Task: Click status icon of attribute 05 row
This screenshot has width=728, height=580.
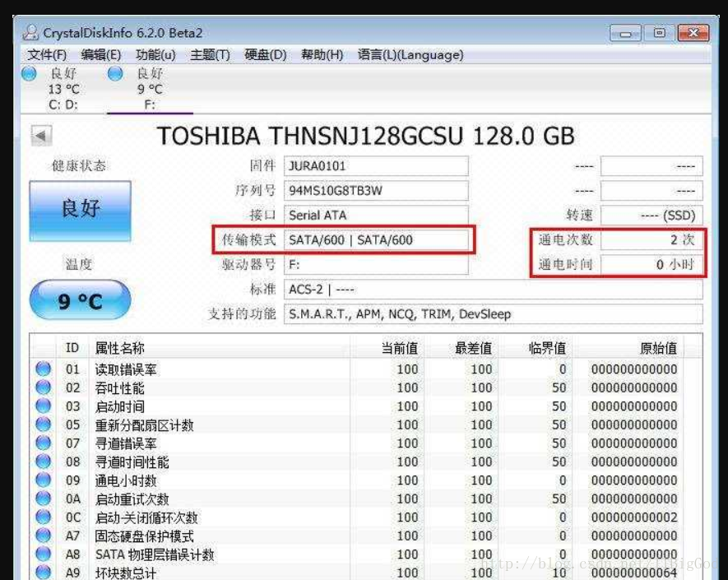Action: pos(43,425)
